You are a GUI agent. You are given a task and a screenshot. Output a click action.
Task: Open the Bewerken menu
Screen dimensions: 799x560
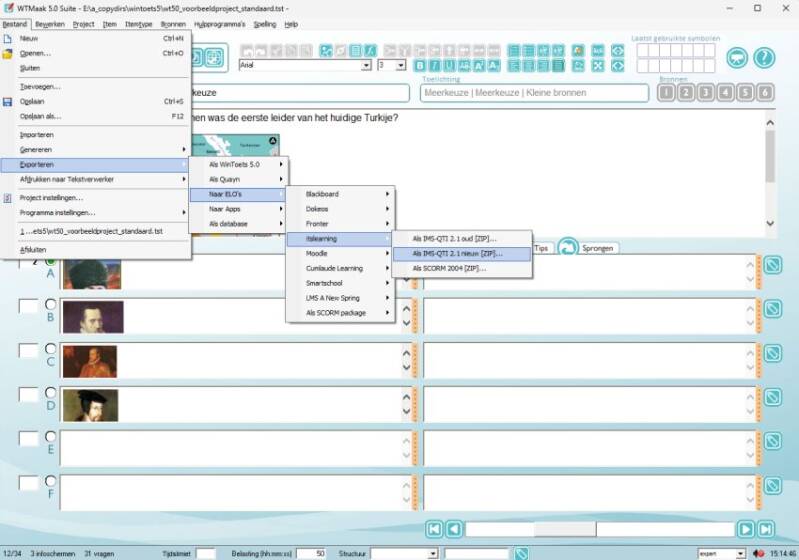[50, 24]
